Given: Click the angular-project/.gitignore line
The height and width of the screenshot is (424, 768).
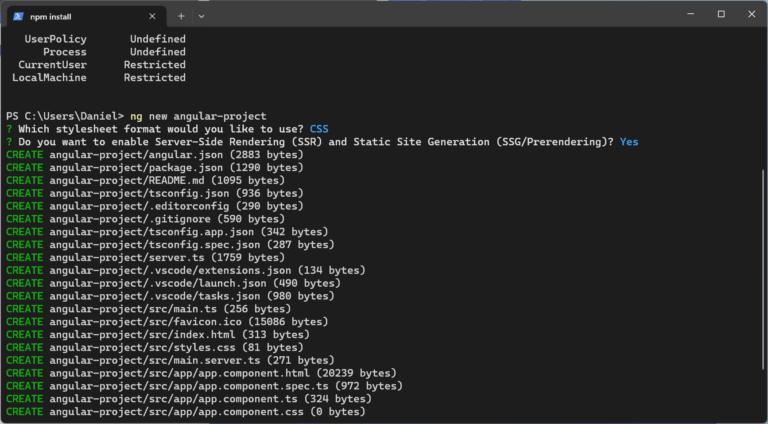Looking at the screenshot, I should (x=145, y=219).
